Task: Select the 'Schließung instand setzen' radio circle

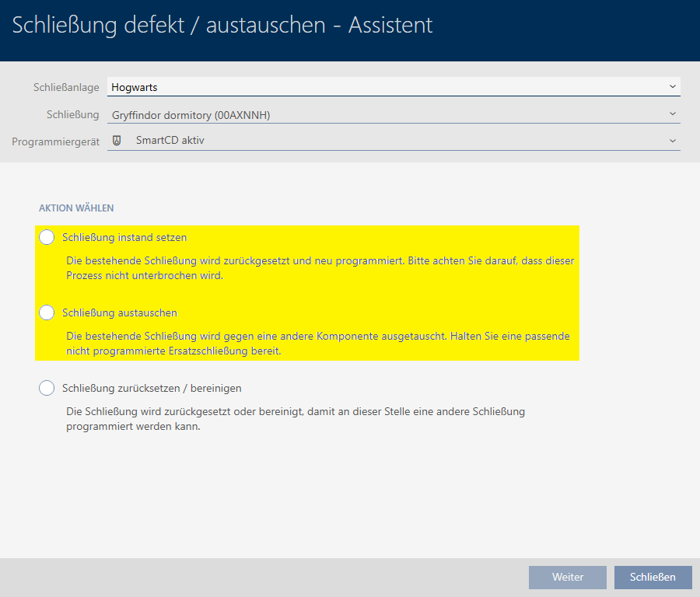Action: pyautogui.click(x=47, y=237)
